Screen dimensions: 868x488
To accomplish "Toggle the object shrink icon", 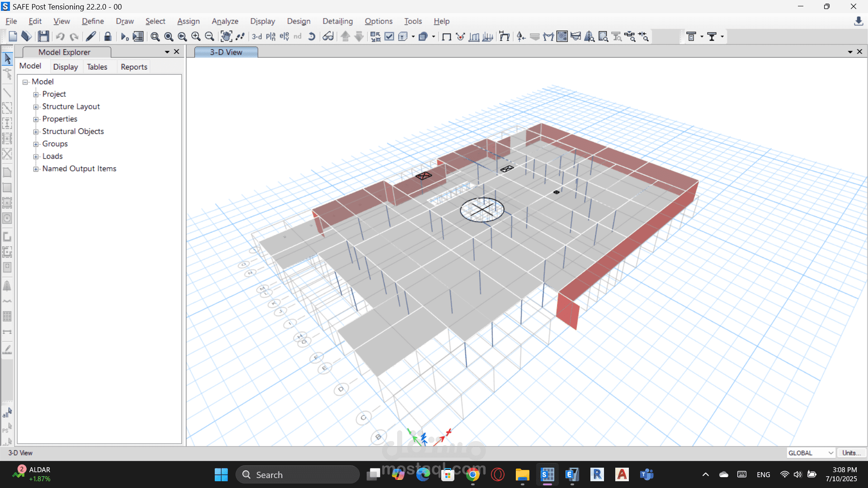I will (375, 37).
